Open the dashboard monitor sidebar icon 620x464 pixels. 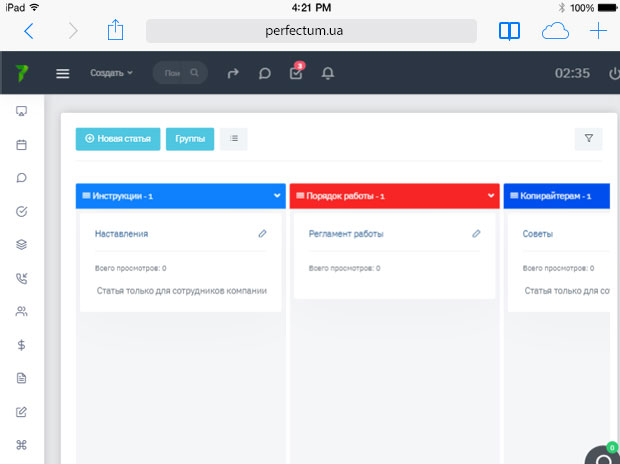(x=21, y=111)
